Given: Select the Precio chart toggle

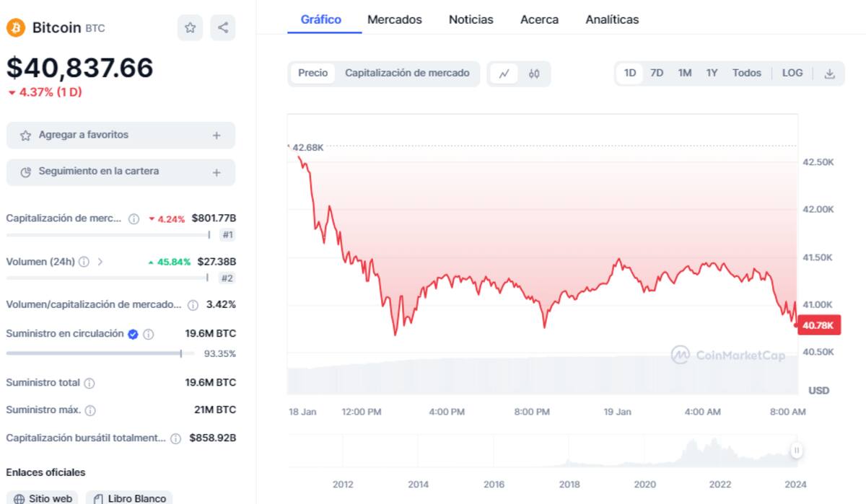Looking at the screenshot, I should tap(313, 73).
